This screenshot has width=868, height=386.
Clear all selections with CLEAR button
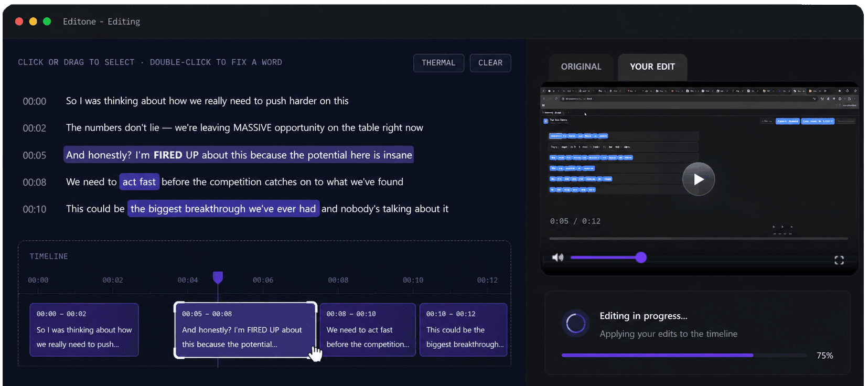[490, 63]
